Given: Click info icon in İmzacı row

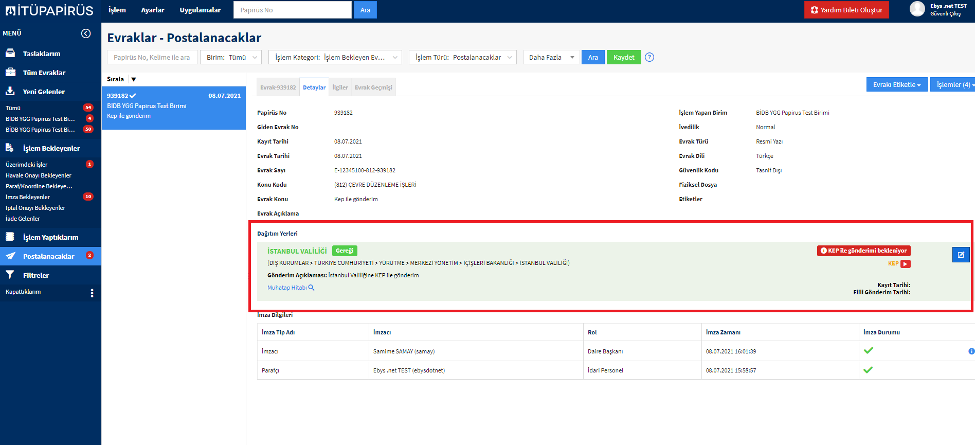Looking at the screenshot, I should coord(971,351).
